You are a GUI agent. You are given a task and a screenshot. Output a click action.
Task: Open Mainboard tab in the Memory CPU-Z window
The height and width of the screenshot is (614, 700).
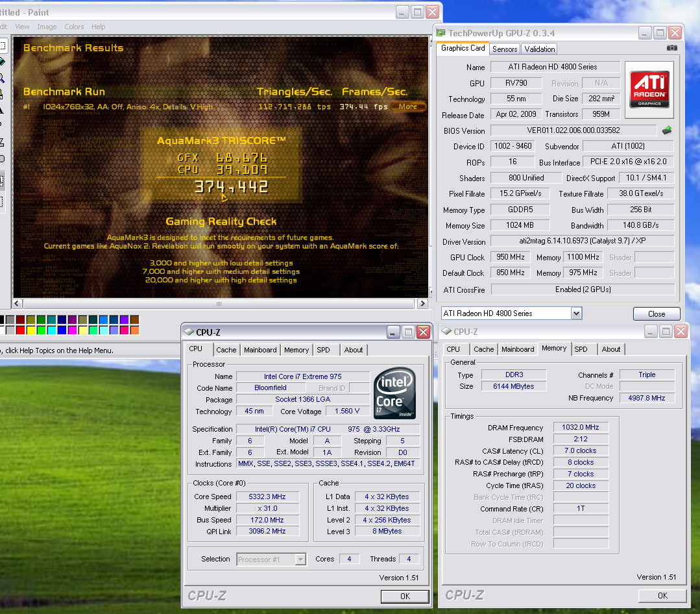[x=518, y=349]
